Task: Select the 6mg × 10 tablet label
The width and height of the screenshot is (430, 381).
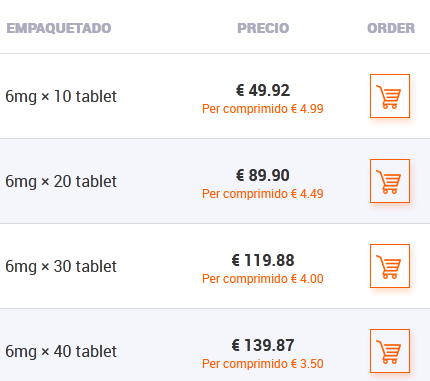Action: (x=61, y=97)
